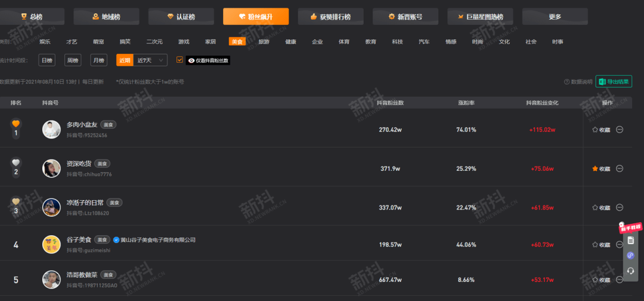Export results with 导出结果 button
The image size is (644, 301).
click(614, 82)
